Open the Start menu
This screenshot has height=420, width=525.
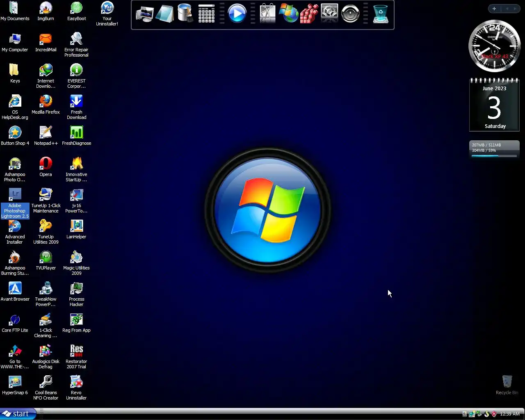18,414
